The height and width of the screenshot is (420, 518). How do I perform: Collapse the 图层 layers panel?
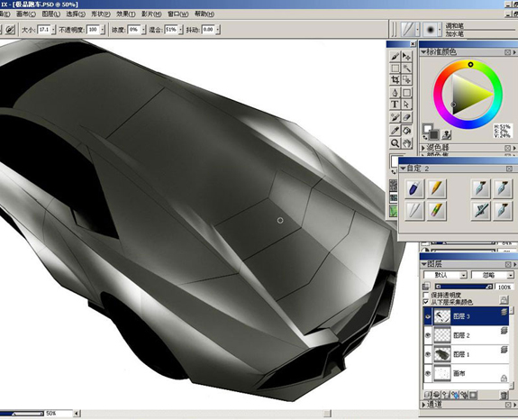423,264
